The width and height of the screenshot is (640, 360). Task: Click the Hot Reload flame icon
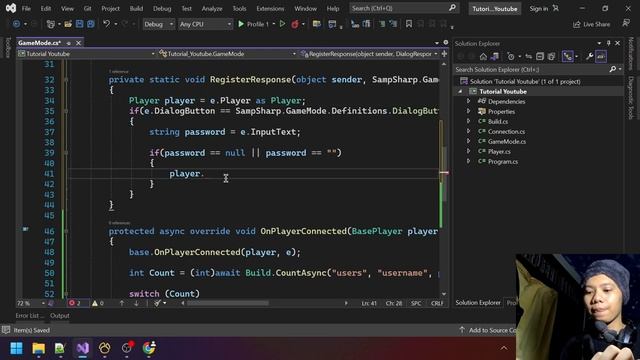(x=295, y=24)
